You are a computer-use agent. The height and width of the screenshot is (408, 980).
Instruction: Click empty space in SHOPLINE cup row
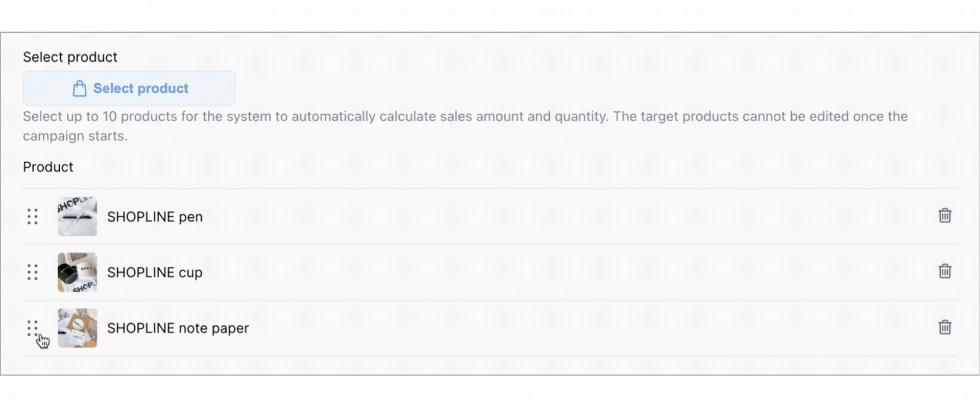[561, 272]
